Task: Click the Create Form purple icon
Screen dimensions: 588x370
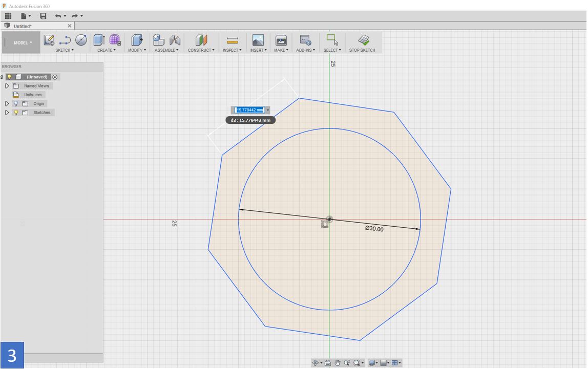Action: pyautogui.click(x=115, y=40)
